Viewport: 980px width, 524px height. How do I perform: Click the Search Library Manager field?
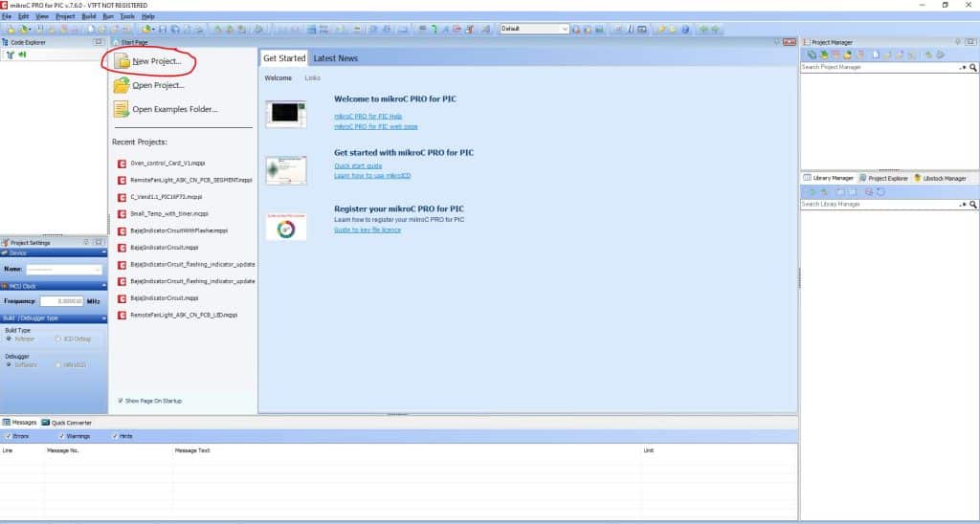tap(880, 205)
